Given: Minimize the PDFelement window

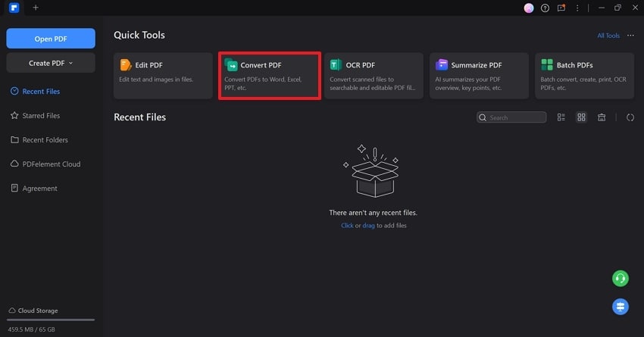Looking at the screenshot, I should point(602,8).
